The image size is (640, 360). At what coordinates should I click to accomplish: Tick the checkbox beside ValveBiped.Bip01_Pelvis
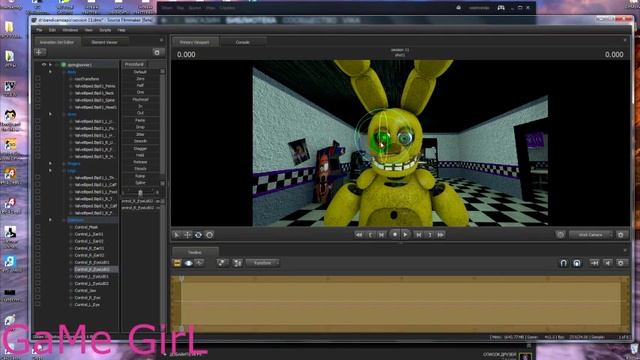click(x=38, y=86)
